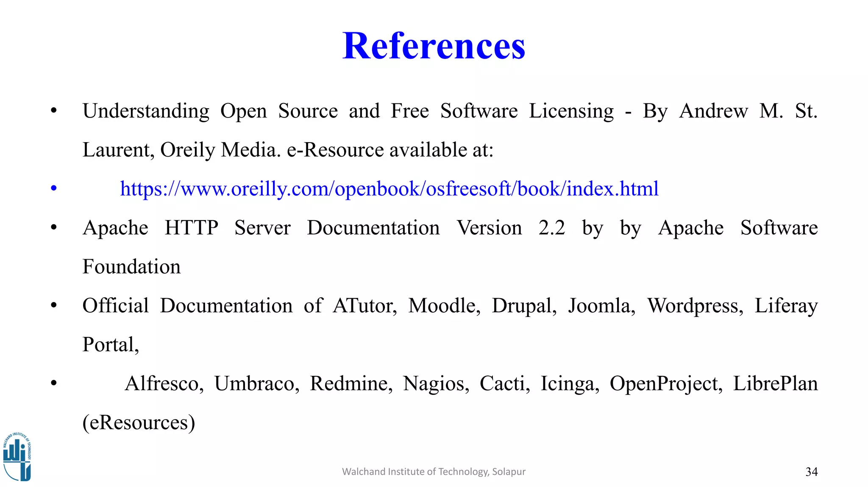
Task: Open the oreilly.com openbook hyperlink
Action: pos(389,189)
